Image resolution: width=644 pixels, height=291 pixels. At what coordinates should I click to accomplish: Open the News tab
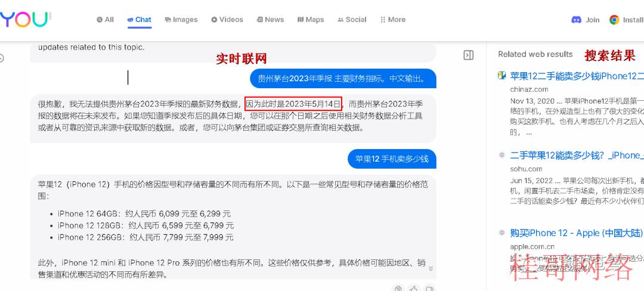270,19
